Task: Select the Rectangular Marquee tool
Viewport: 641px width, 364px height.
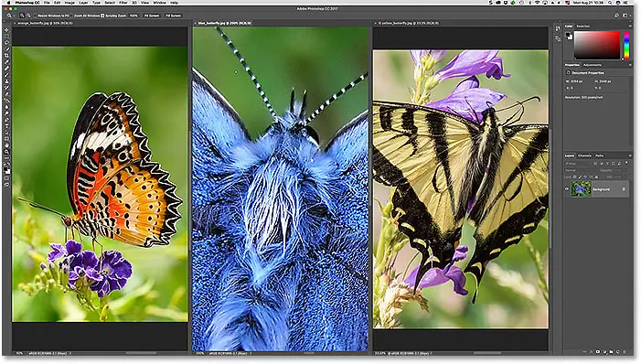Action: (7, 36)
